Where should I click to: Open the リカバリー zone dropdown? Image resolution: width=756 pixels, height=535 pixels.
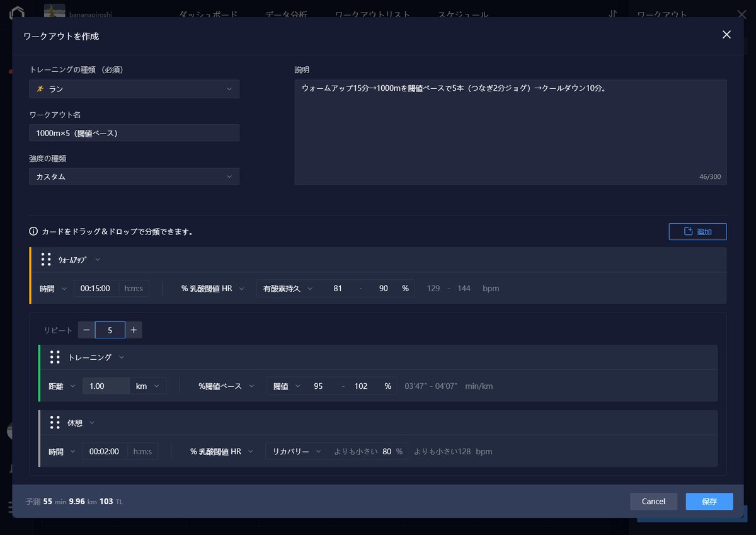(x=296, y=451)
